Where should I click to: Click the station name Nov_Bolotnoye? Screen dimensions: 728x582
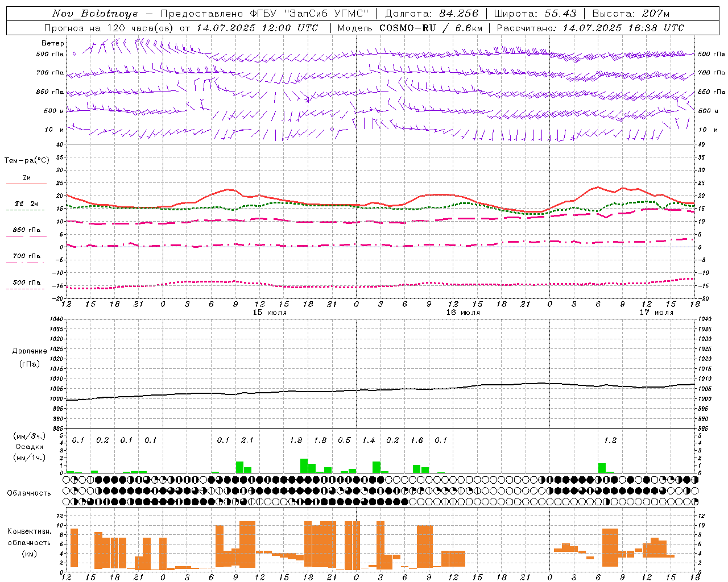point(95,14)
